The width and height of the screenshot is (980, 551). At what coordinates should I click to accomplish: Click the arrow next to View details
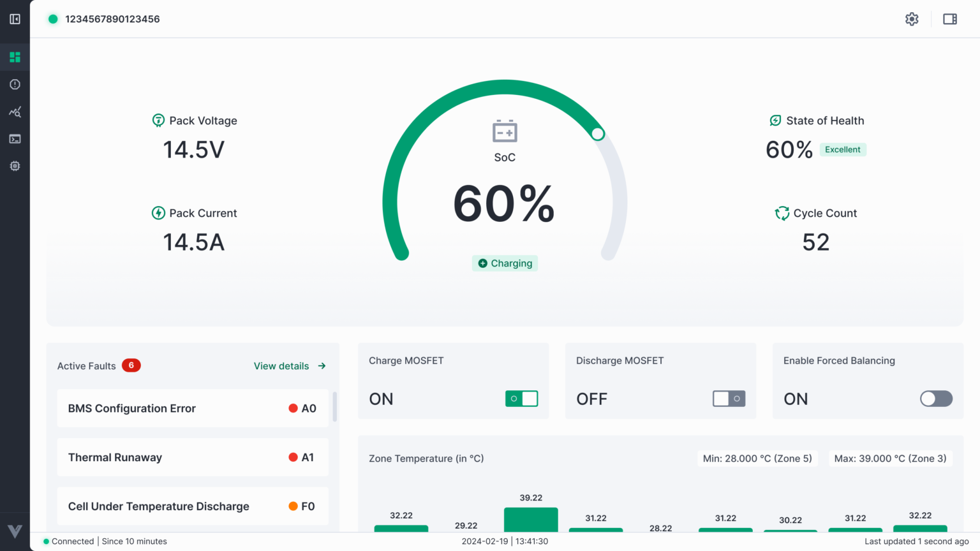[x=322, y=366]
